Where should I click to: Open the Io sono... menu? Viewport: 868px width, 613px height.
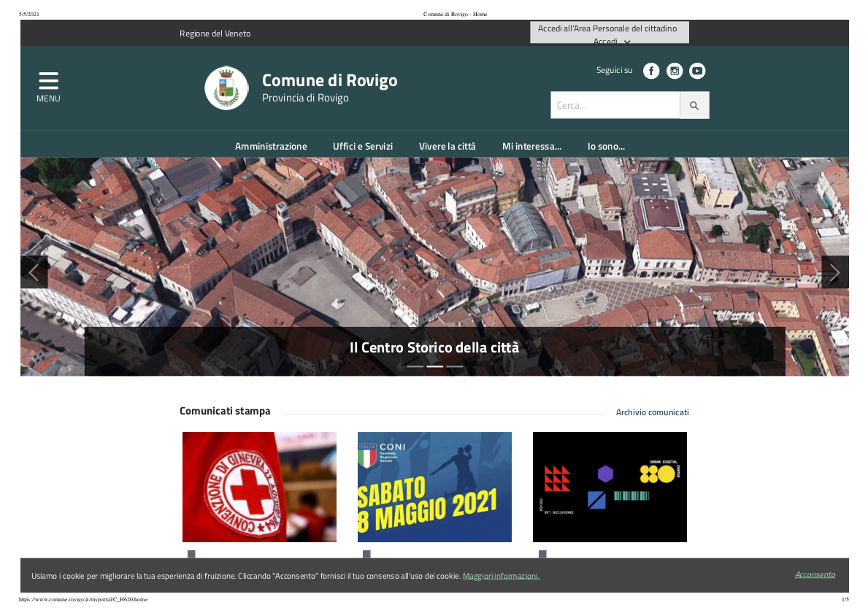coord(606,146)
